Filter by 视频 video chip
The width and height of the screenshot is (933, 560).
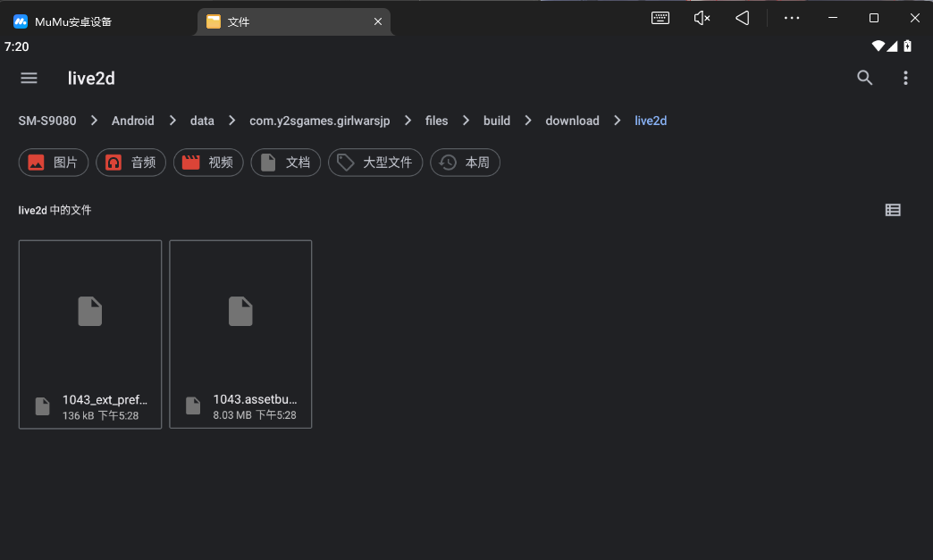tap(208, 163)
